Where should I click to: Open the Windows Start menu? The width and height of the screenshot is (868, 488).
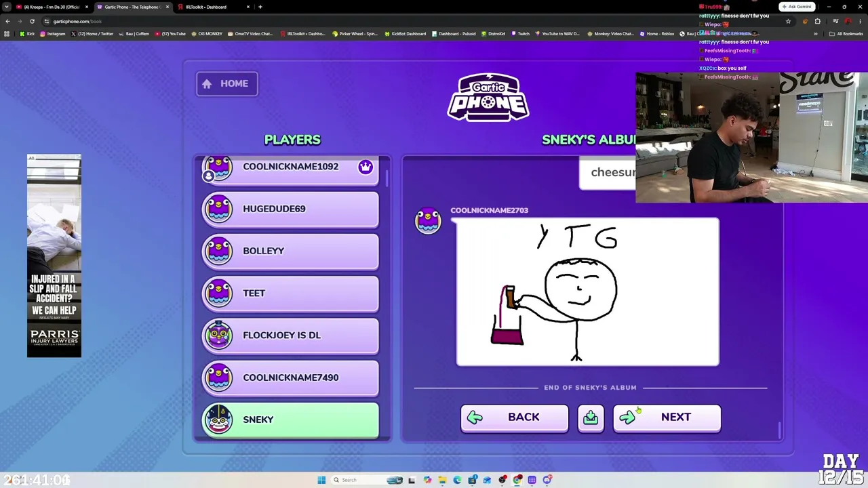point(321,480)
